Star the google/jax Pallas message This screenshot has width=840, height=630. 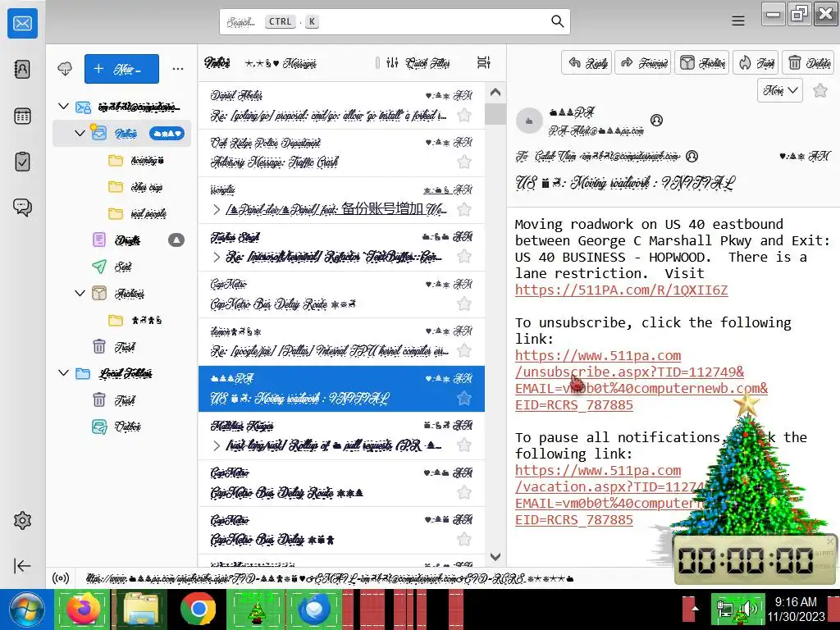click(x=464, y=351)
